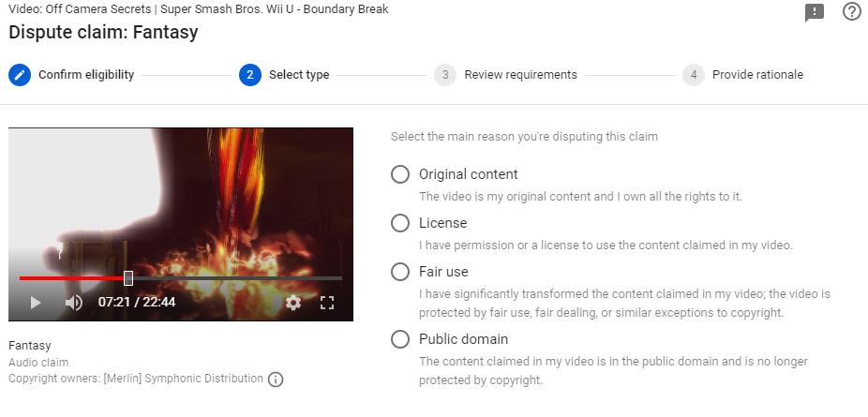Screen dimensions: 868x417
Task: Click the Fantasy claim title under the video
Action: [x=30, y=346]
